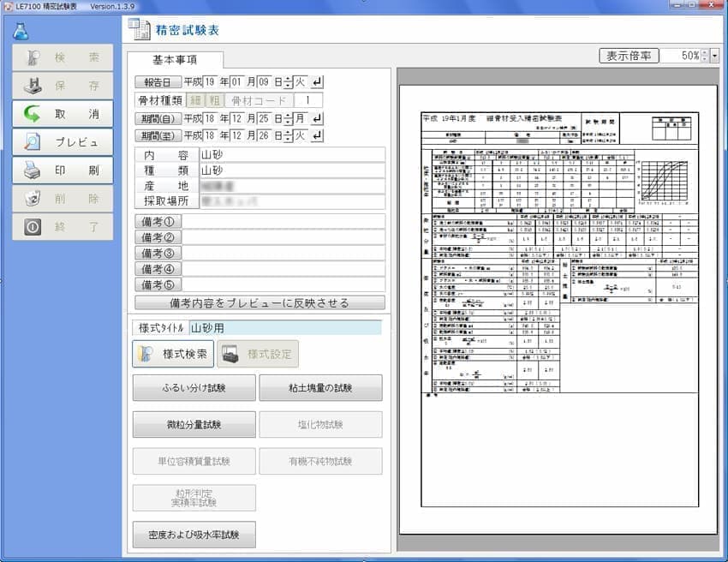Viewport: 728px width, 562px height.
Task: Click the 様式タイトル input field containing 山砂用
Action: coord(283,327)
